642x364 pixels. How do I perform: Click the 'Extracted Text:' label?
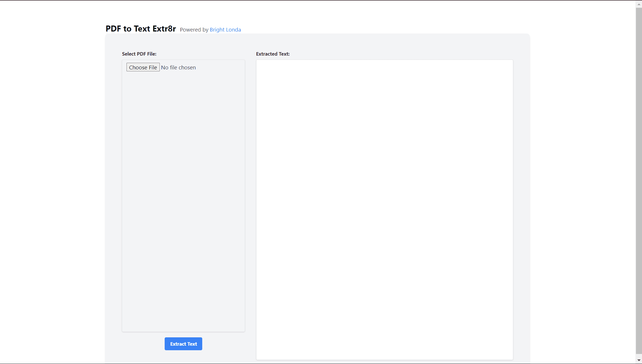(273, 54)
